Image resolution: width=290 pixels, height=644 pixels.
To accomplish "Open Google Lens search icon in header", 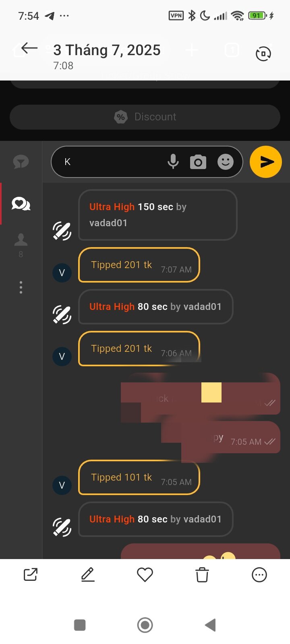I will [263, 53].
